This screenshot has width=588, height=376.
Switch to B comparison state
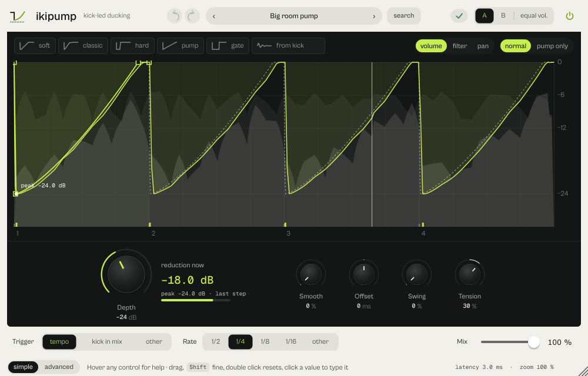pyautogui.click(x=503, y=16)
